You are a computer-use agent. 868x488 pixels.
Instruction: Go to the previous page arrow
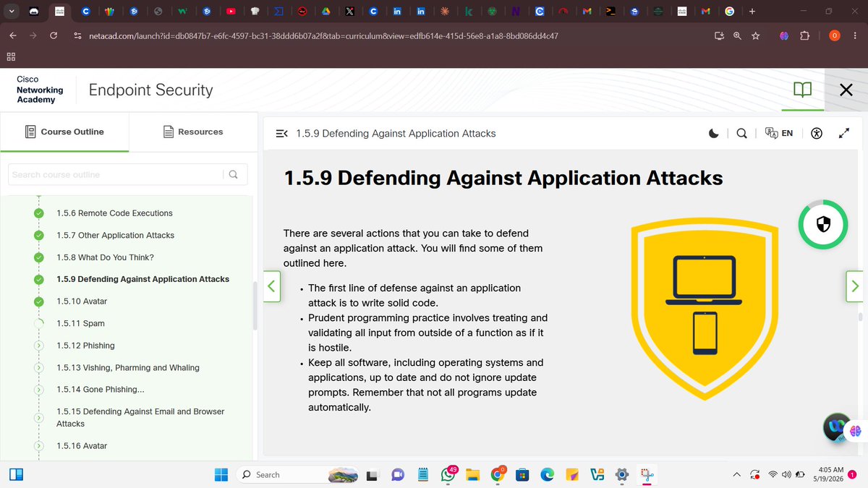272,286
